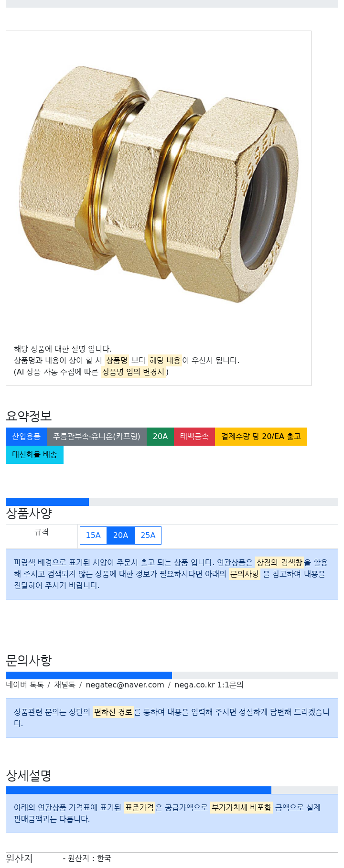Click the negatec@naver.com email address
This screenshot has width=344, height=868.
point(125,685)
